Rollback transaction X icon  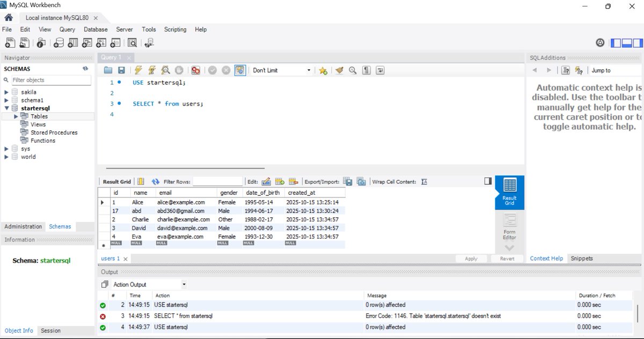(226, 70)
